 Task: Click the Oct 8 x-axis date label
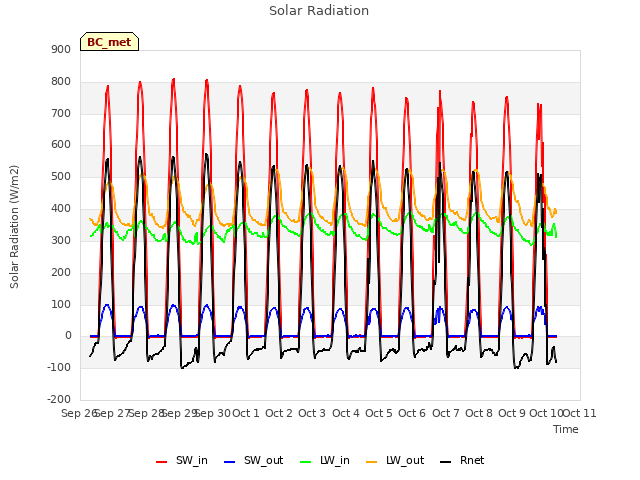pos(479,413)
